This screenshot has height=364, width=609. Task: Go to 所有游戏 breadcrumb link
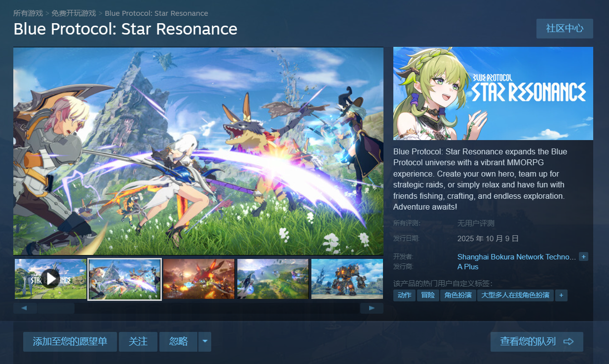click(28, 13)
